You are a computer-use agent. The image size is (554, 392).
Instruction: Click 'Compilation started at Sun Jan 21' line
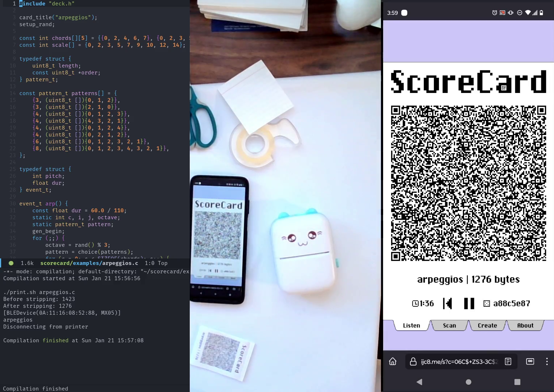(x=72, y=278)
